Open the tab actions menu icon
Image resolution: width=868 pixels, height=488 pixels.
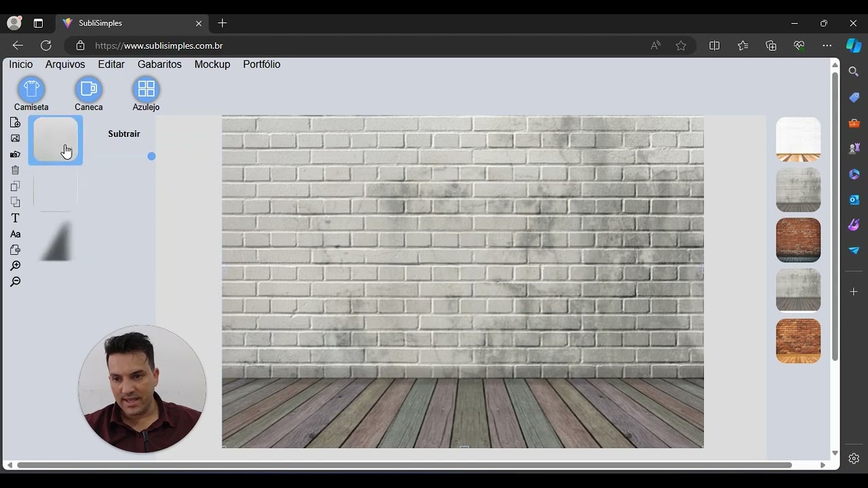pos(38,23)
